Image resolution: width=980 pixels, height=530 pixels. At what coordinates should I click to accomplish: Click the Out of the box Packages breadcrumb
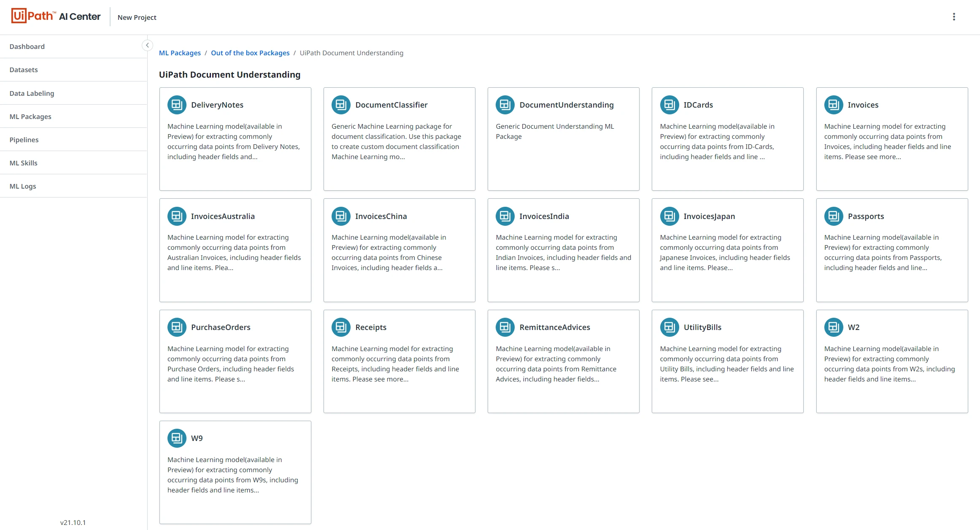(250, 53)
